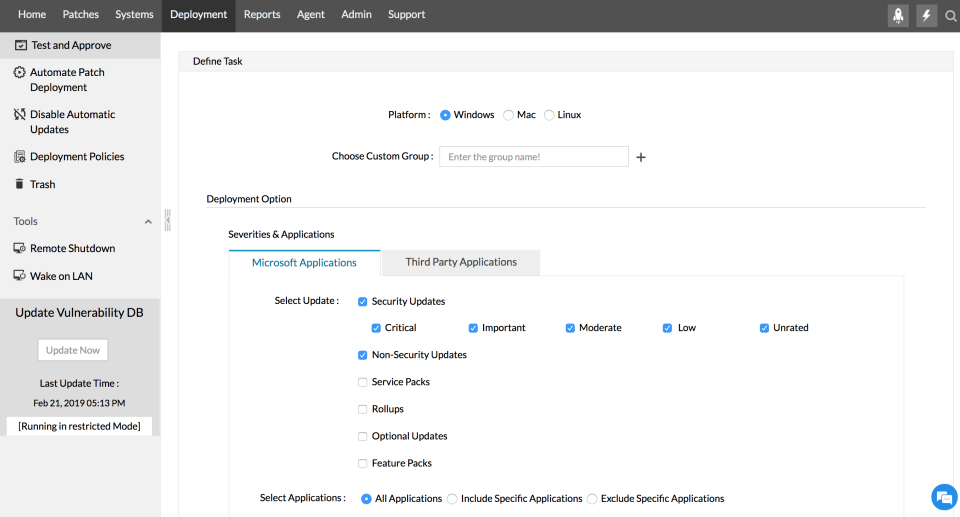The width and height of the screenshot is (960, 517).
Task: Select the Mac platform radio button
Action: pos(509,115)
